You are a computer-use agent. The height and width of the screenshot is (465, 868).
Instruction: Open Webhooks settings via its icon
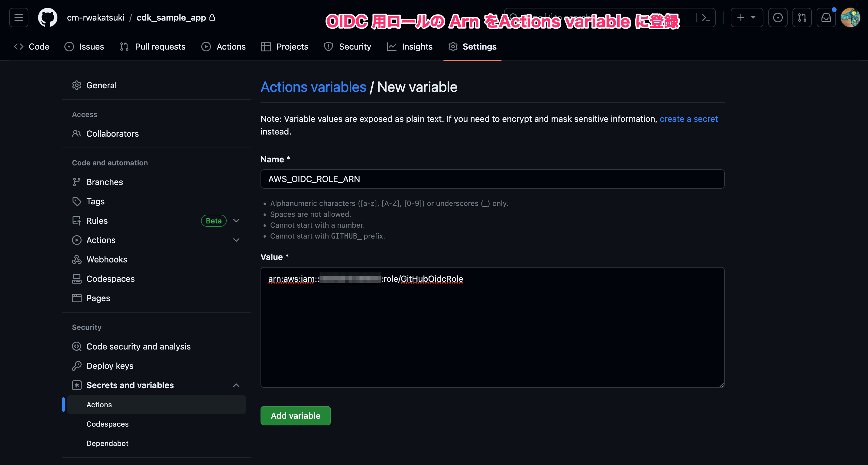click(x=77, y=259)
